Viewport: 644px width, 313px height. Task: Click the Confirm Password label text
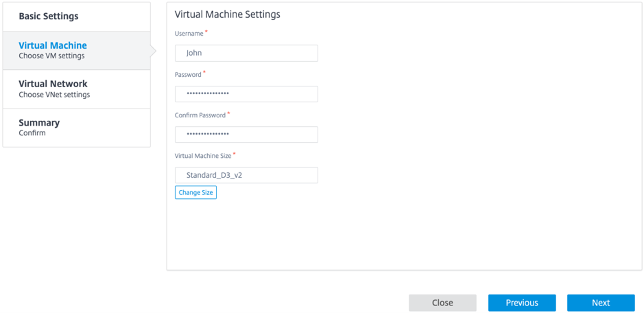pyautogui.click(x=200, y=115)
